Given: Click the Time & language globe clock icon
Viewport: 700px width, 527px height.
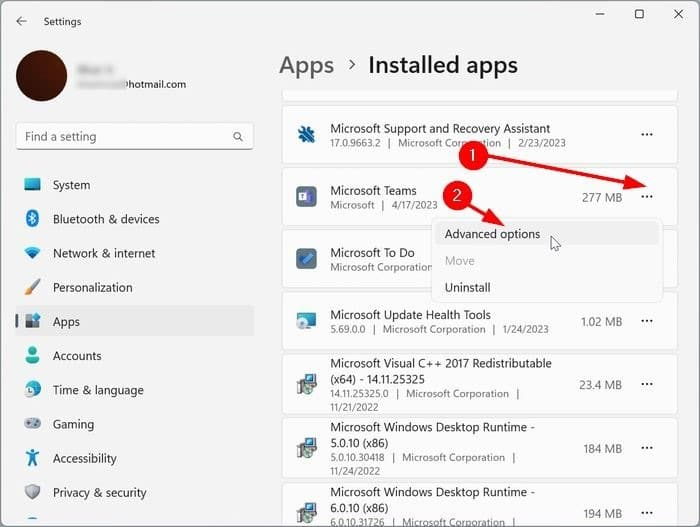Looking at the screenshot, I should 33,389.
